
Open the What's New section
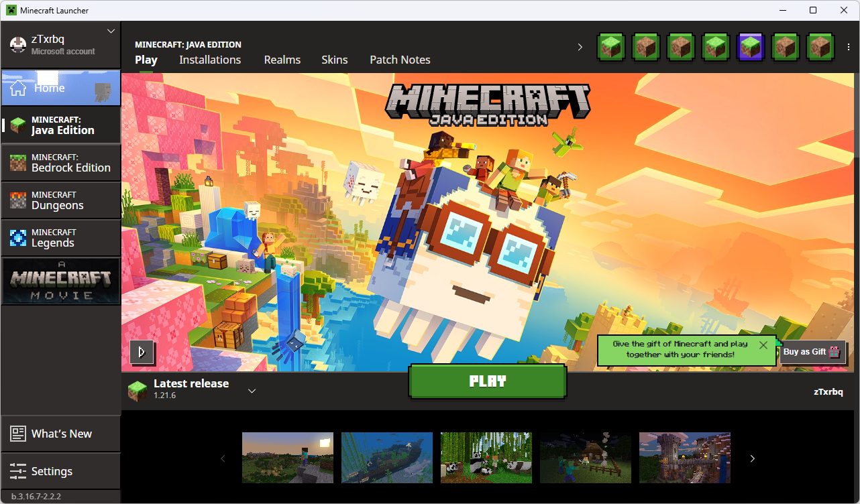tap(61, 434)
